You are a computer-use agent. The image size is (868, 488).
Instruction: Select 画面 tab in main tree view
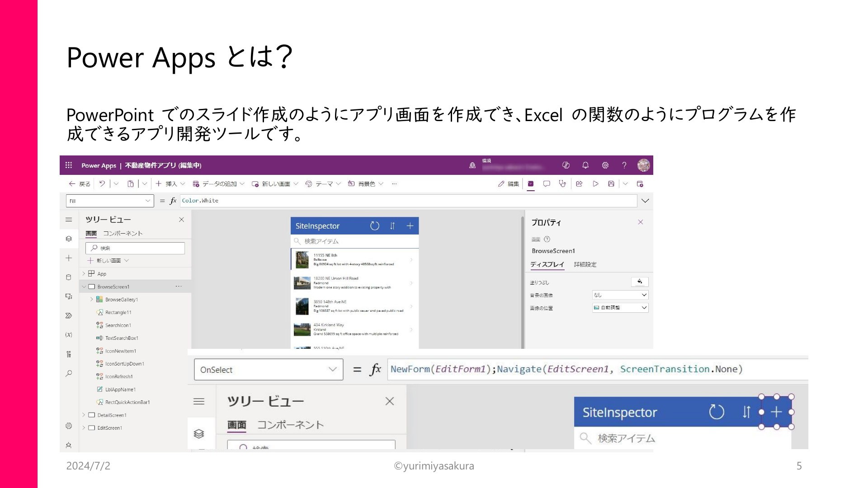(x=91, y=234)
